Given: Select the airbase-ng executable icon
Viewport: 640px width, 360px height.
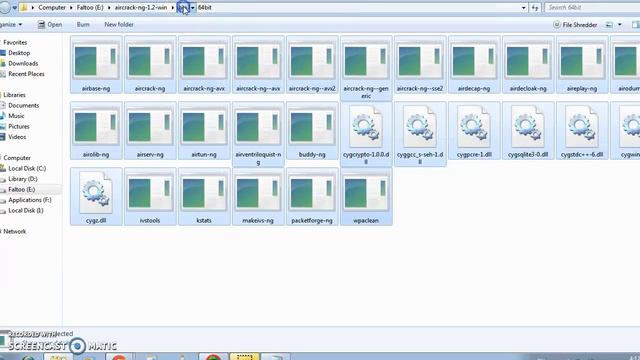Looking at the screenshot, I should [x=96, y=62].
